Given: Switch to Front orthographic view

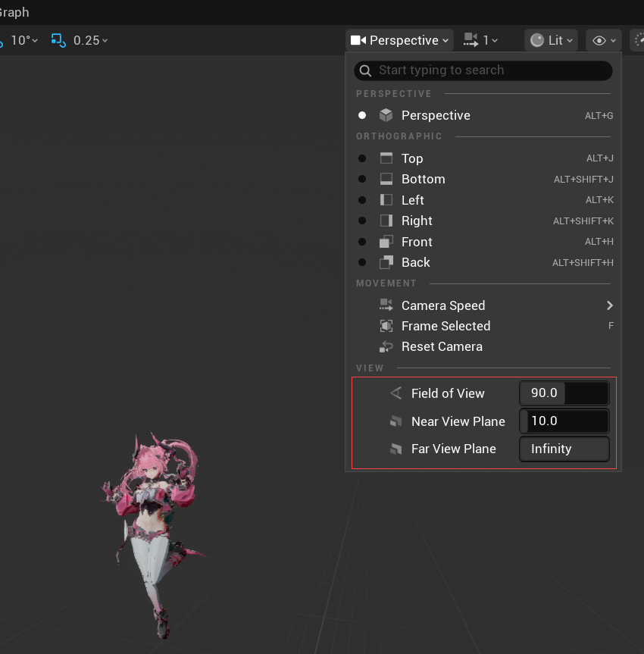Looking at the screenshot, I should pos(483,242).
